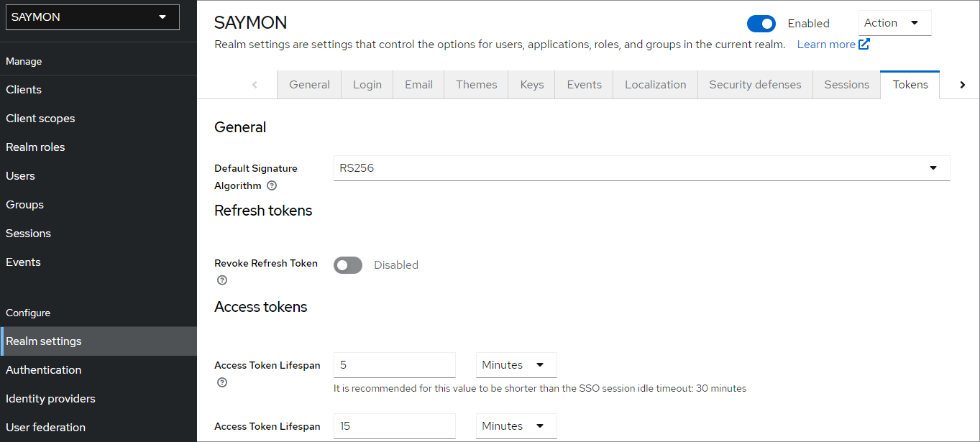Click help icon beside Default Signature Algorithm
The image size is (980, 442).
pos(272,185)
